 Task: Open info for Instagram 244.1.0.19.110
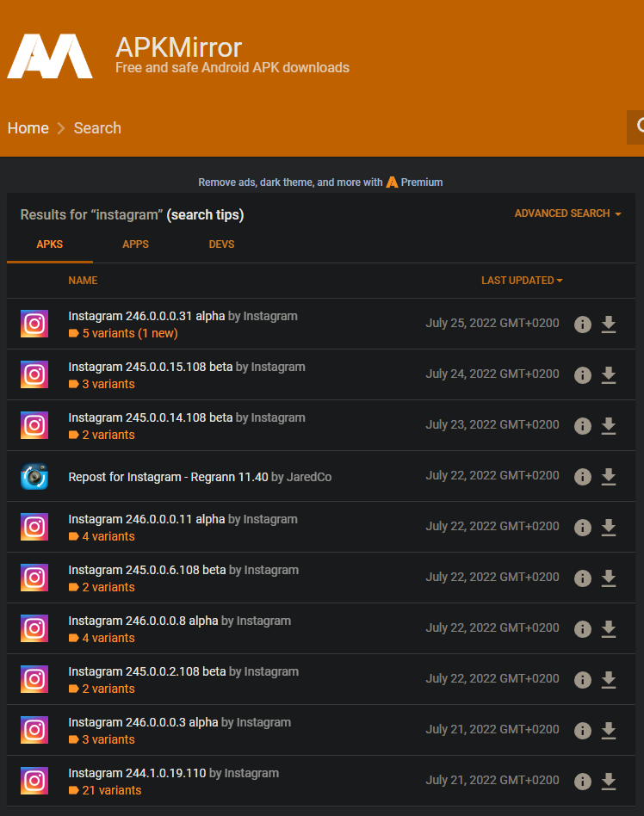pos(583,781)
